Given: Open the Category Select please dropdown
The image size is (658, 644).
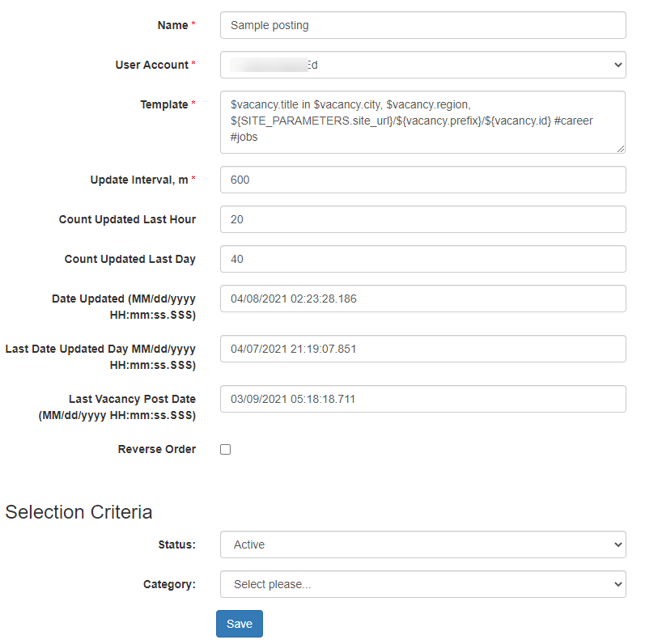Looking at the screenshot, I should [423, 584].
